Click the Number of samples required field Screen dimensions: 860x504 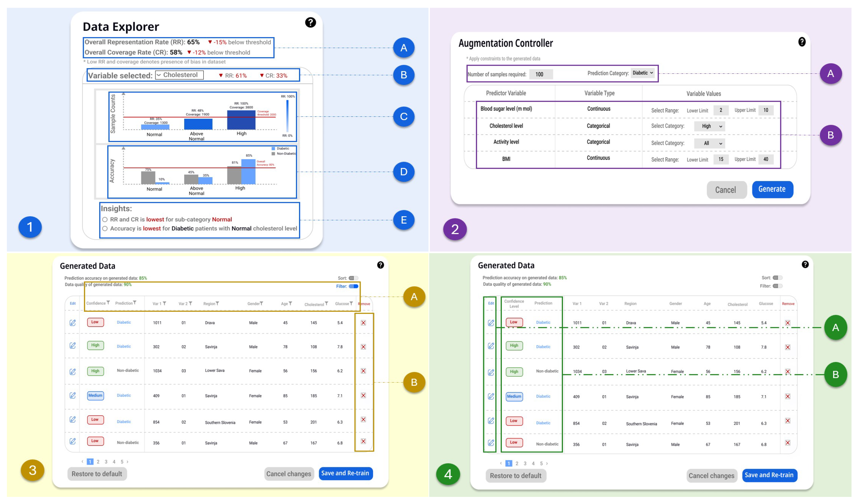(x=541, y=74)
